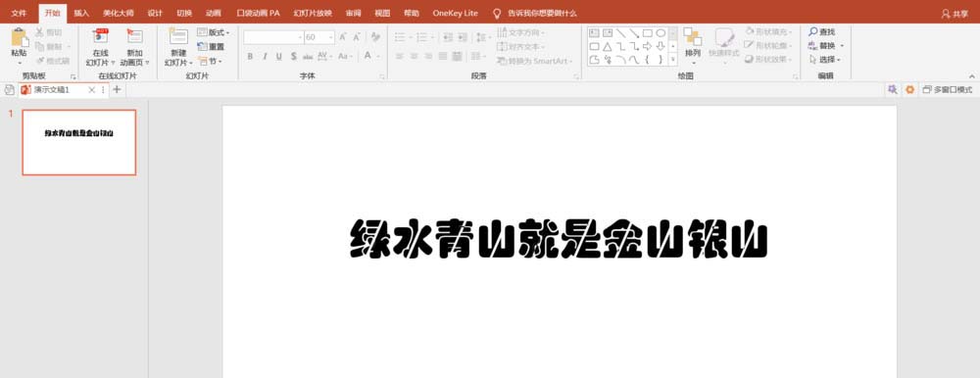
Task: Toggle right text alignment
Action: [x=428, y=56]
